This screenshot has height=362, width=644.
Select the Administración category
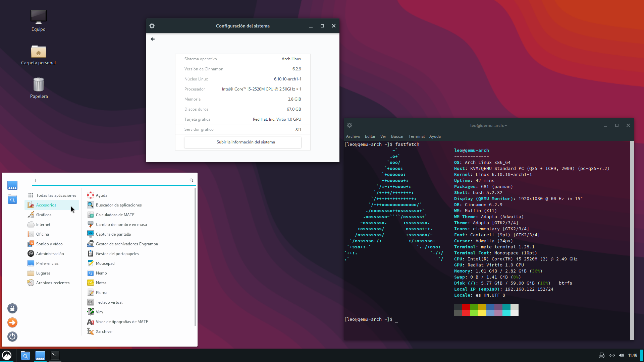click(x=52, y=254)
